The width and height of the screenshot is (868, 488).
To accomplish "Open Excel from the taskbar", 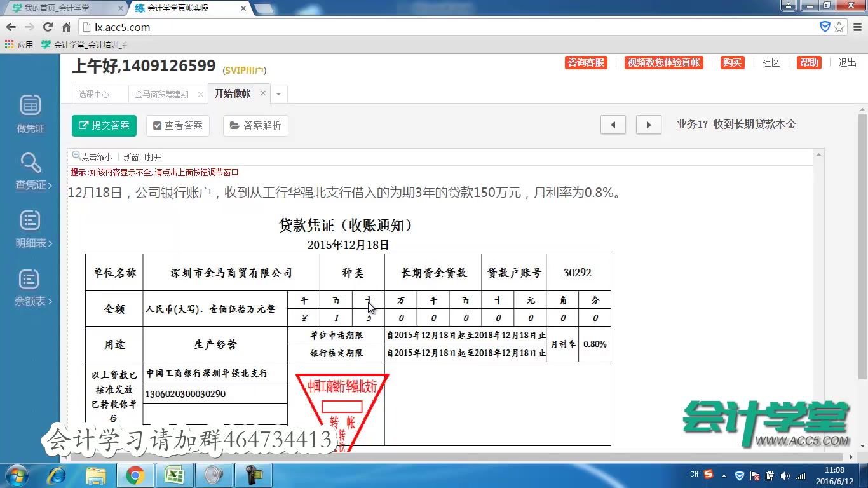I will click(x=175, y=475).
